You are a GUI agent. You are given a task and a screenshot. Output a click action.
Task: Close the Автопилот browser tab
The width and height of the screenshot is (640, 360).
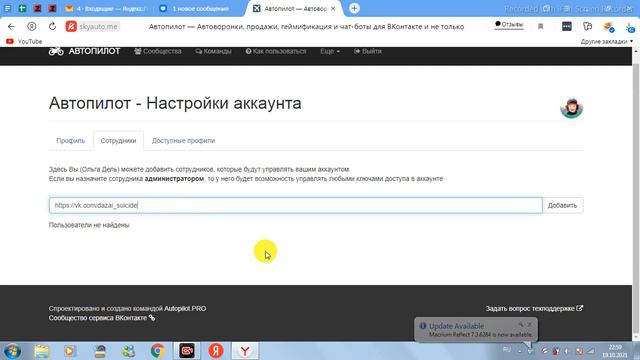point(333,9)
